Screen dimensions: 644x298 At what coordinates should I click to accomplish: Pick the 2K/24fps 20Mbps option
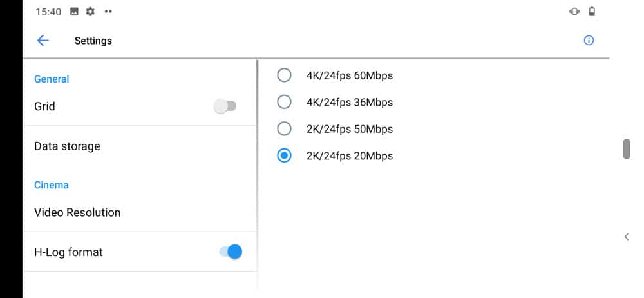pos(284,155)
